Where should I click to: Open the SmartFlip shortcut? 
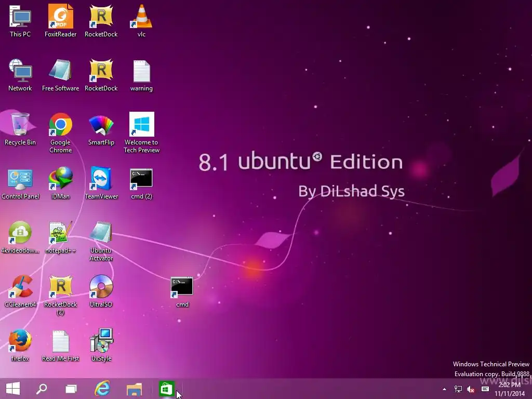click(x=101, y=129)
